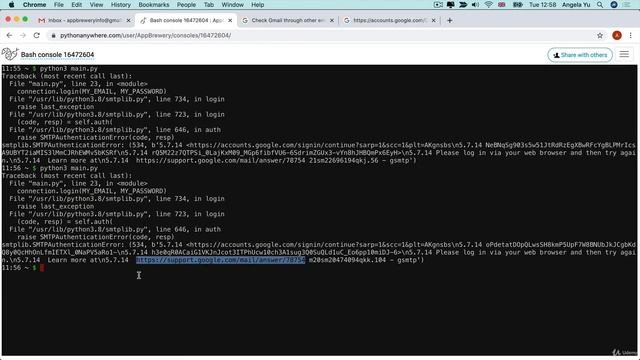
Task: Click the Angela Yu user name
Action: pos(576,4)
